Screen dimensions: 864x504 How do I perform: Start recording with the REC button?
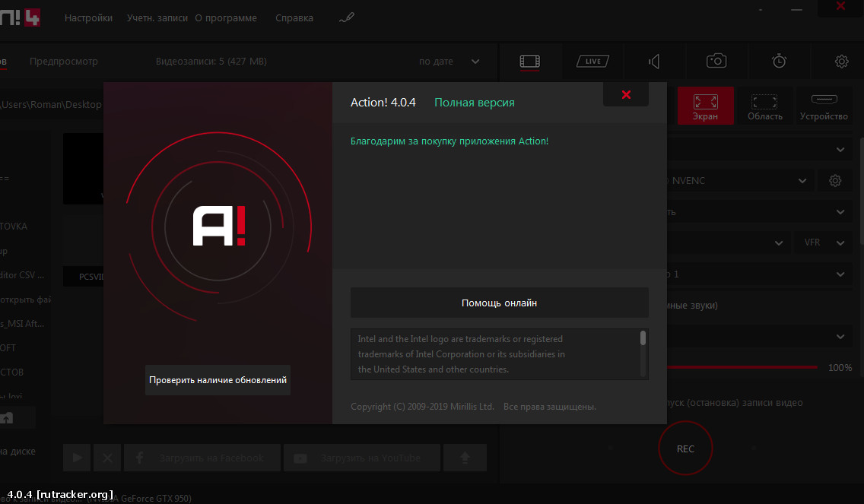(x=685, y=449)
